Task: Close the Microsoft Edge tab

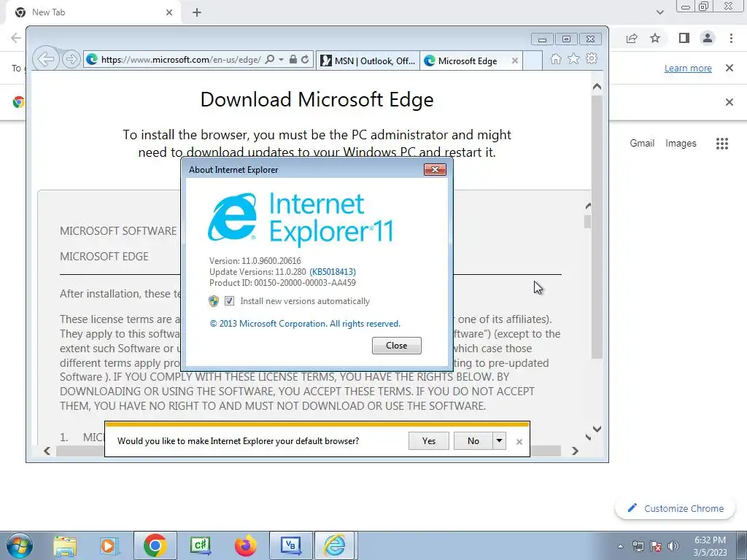Action: pyautogui.click(x=514, y=61)
